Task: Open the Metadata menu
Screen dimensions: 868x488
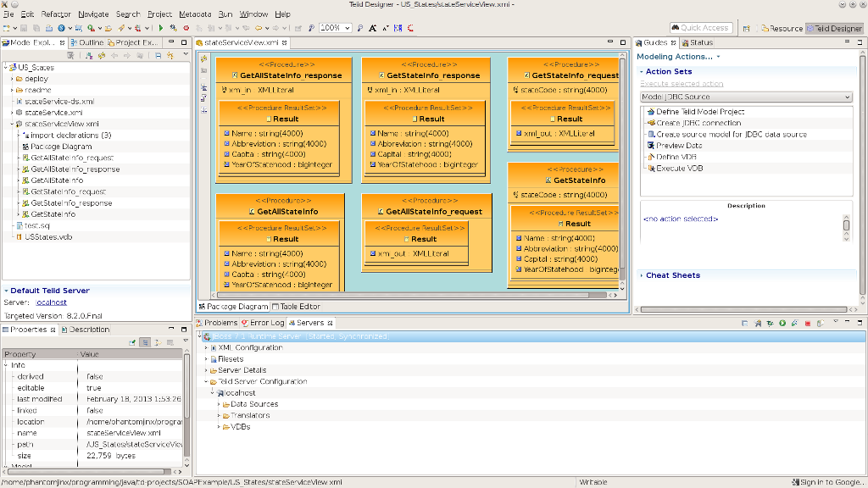Action: [x=195, y=14]
